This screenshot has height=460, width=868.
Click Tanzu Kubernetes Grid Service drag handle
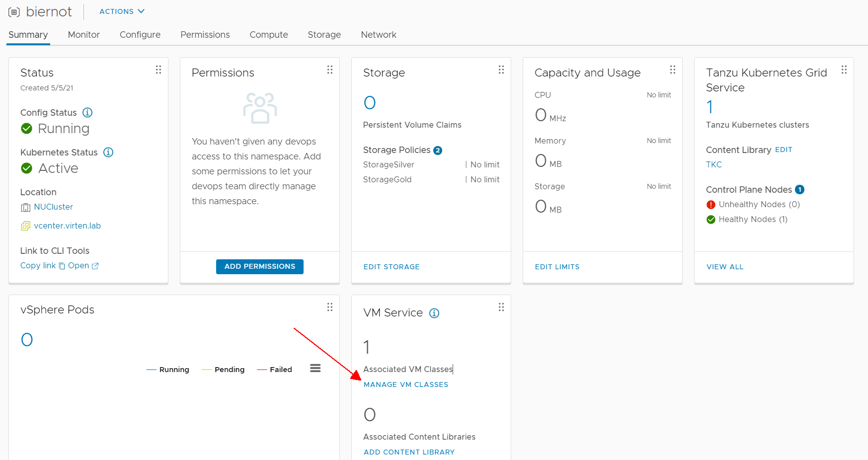844,70
